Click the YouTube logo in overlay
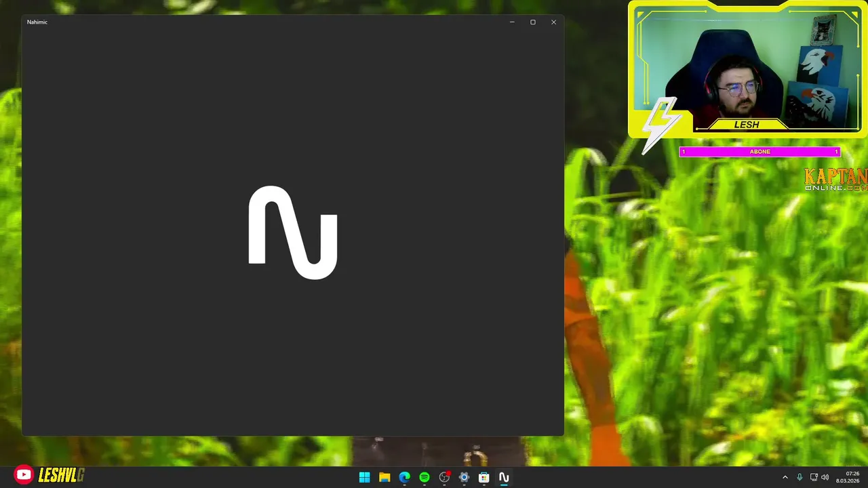The height and width of the screenshot is (488, 868). pyautogui.click(x=24, y=475)
